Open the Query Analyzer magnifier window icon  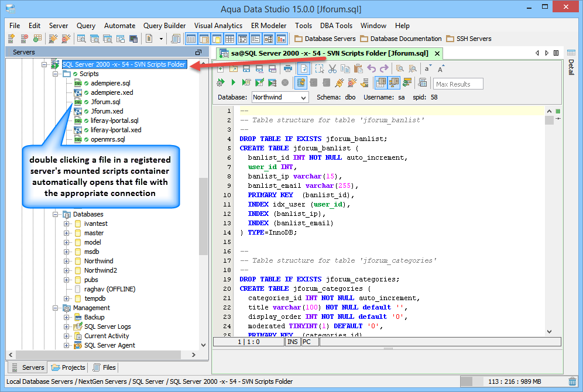pyautogui.click(x=81, y=38)
